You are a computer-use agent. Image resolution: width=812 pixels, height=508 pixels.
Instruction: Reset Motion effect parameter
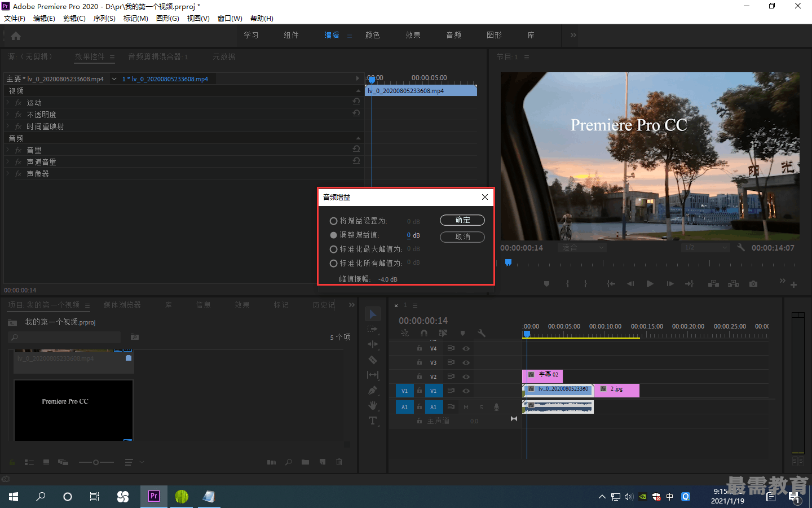(356, 102)
